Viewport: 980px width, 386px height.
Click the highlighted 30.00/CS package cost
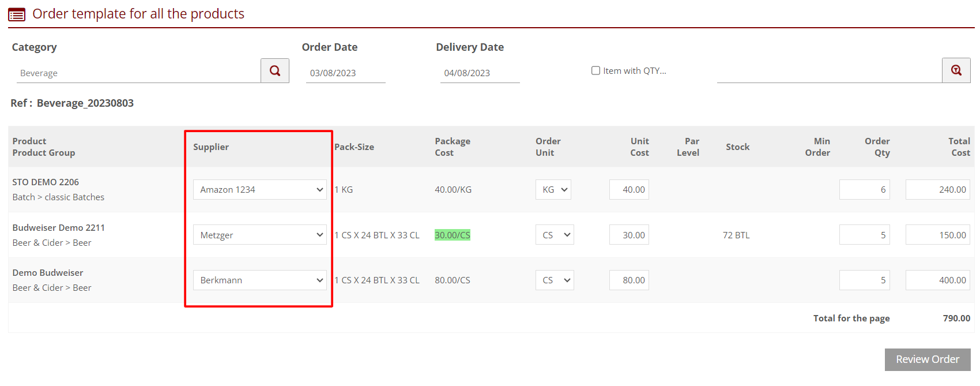(x=452, y=235)
